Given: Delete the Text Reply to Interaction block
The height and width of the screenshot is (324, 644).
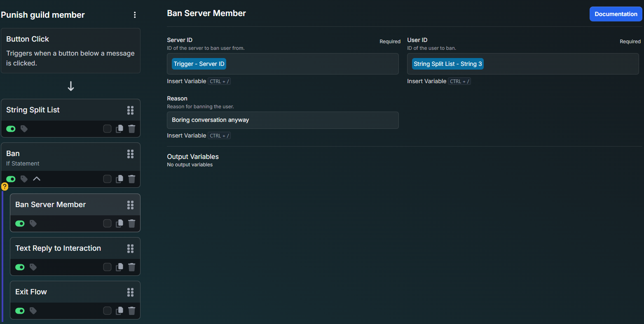Looking at the screenshot, I should (132, 267).
